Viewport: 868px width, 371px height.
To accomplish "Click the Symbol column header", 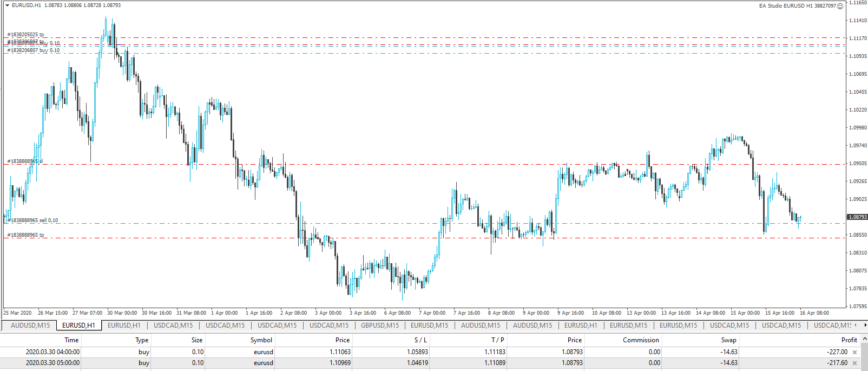I will click(x=261, y=340).
